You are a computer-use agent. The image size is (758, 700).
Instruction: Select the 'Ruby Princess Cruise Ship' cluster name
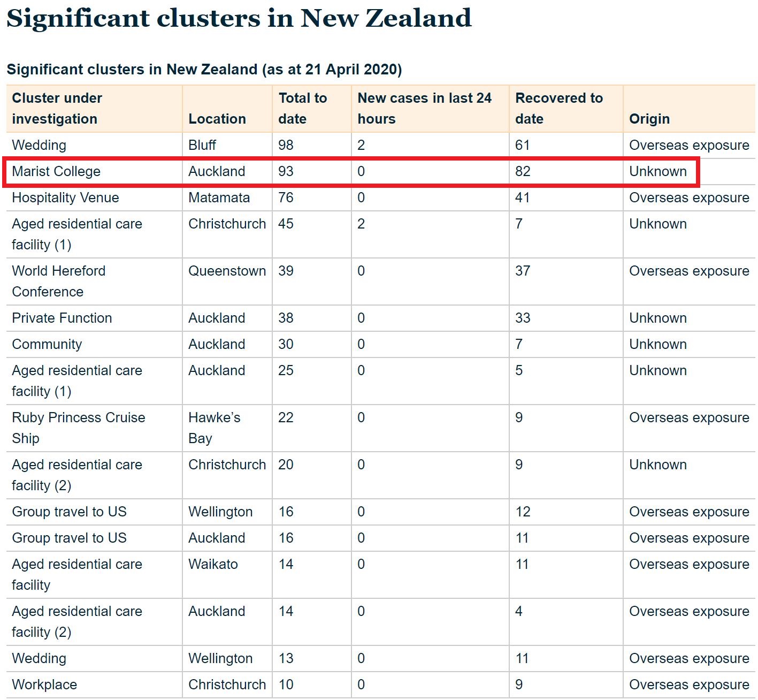79,428
